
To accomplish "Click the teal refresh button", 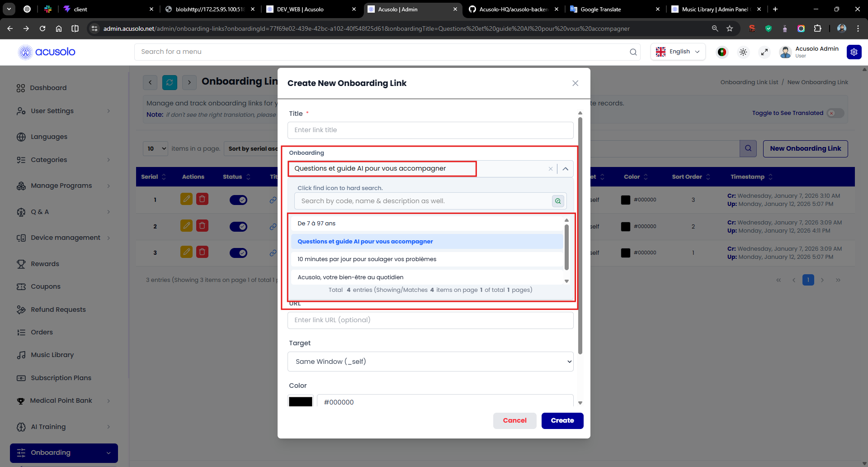I will pyautogui.click(x=170, y=82).
